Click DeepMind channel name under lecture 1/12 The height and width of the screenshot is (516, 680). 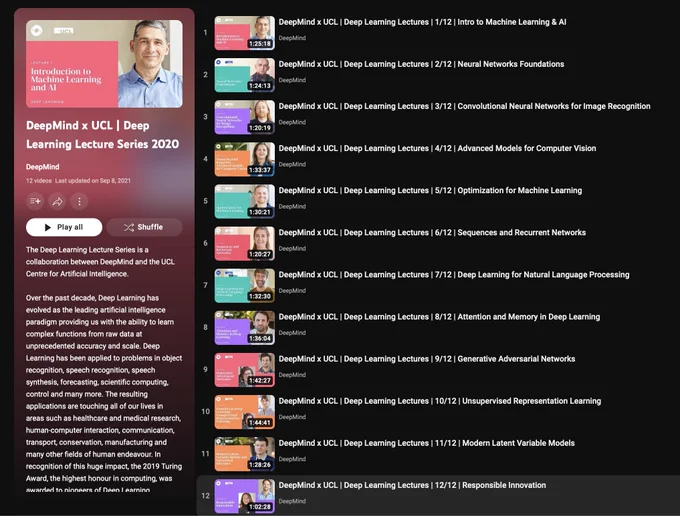[292, 38]
